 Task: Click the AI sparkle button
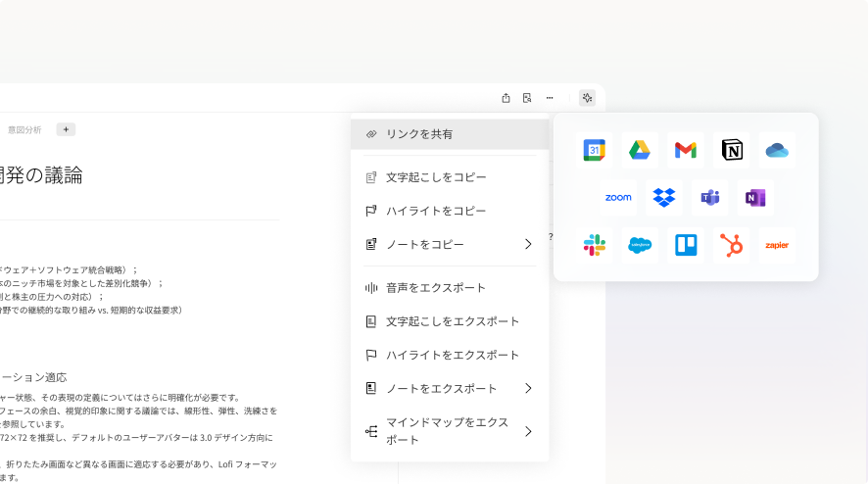pyautogui.click(x=587, y=98)
